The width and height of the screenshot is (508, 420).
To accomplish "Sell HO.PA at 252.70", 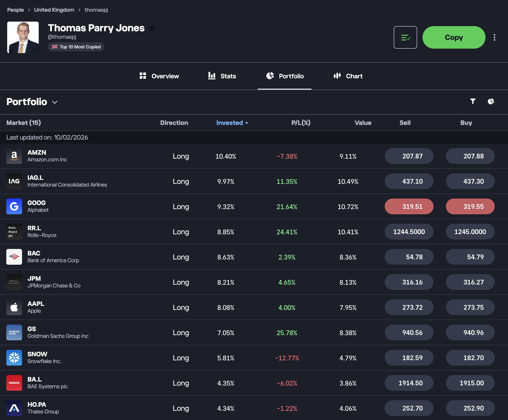I will [409, 408].
